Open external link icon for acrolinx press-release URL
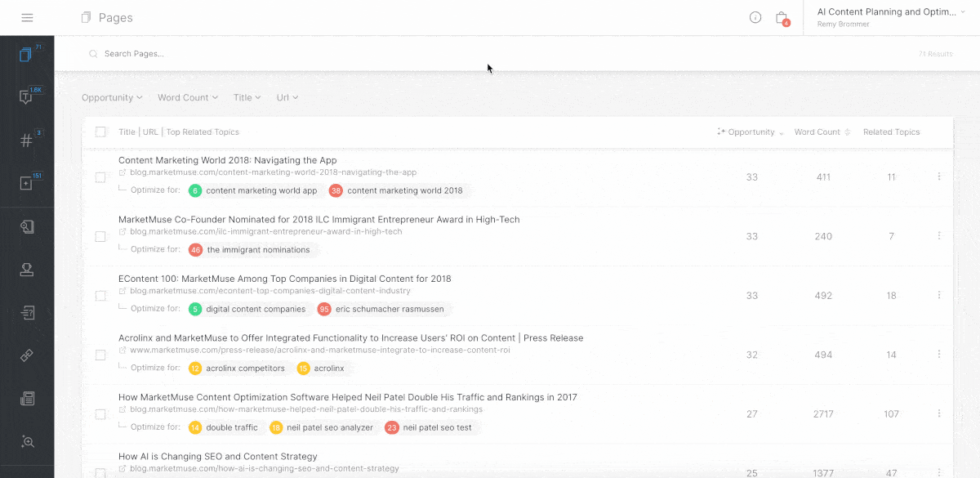Screen dimensions: 980x478 click(122, 350)
